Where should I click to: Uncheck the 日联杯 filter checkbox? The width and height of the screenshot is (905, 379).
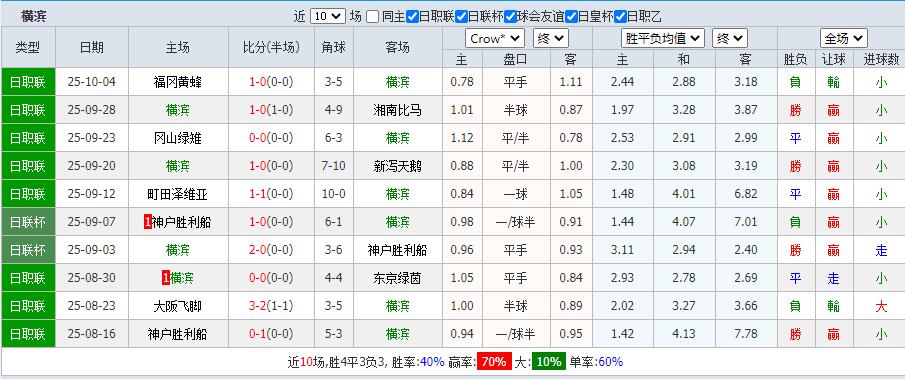coord(461,16)
